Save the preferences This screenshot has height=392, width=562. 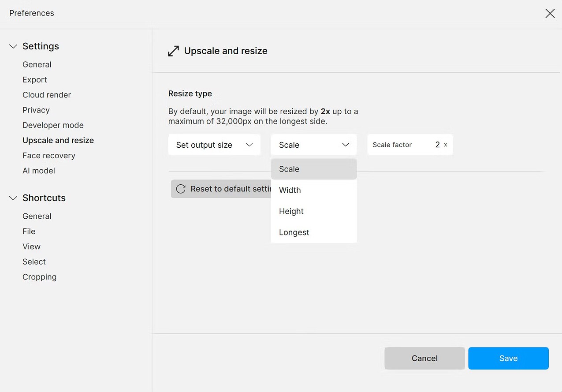(x=508, y=358)
